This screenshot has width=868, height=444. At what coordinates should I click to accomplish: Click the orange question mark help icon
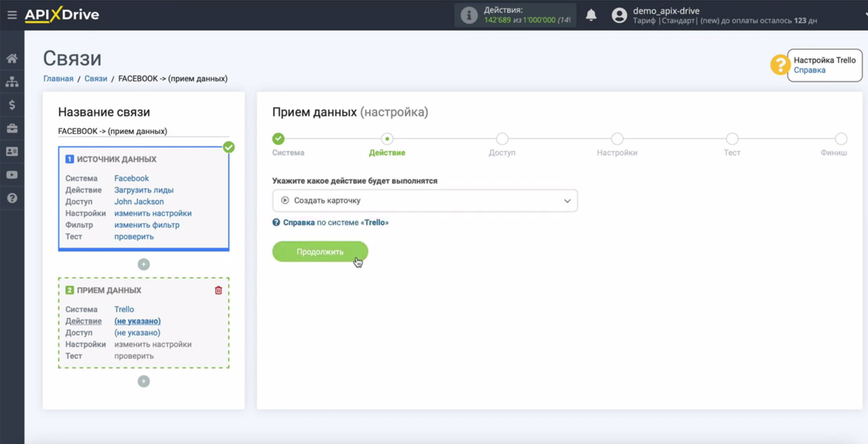coord(779,65)
